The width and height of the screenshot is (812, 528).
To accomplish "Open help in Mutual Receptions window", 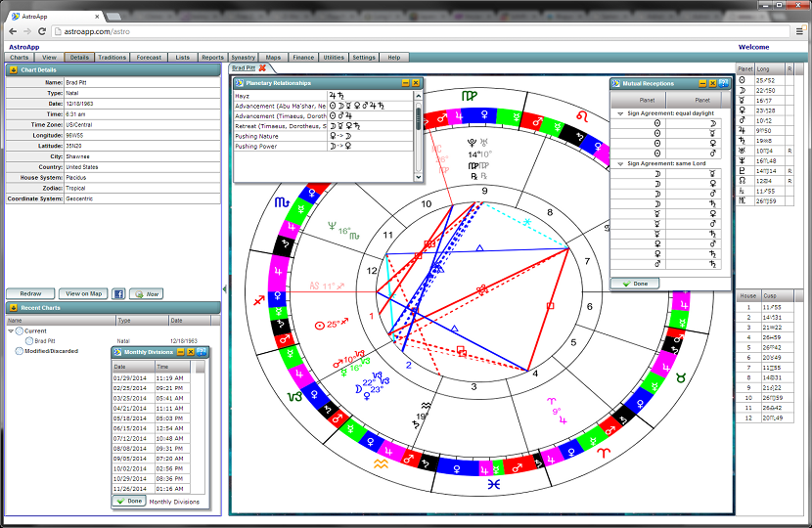I will [723, 84].
